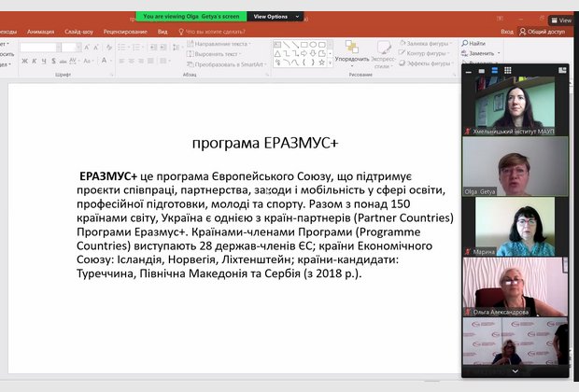The width and height of the screenshot is (579, 392).
Task: Click the Вход sign-in link
Action: pyautogui.click(x=507, y=31)
